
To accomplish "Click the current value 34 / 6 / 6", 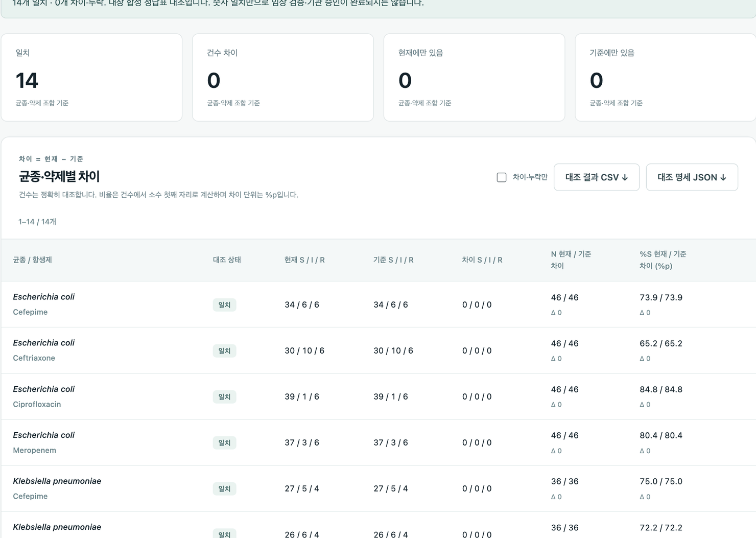I will (x=302, y=305).
